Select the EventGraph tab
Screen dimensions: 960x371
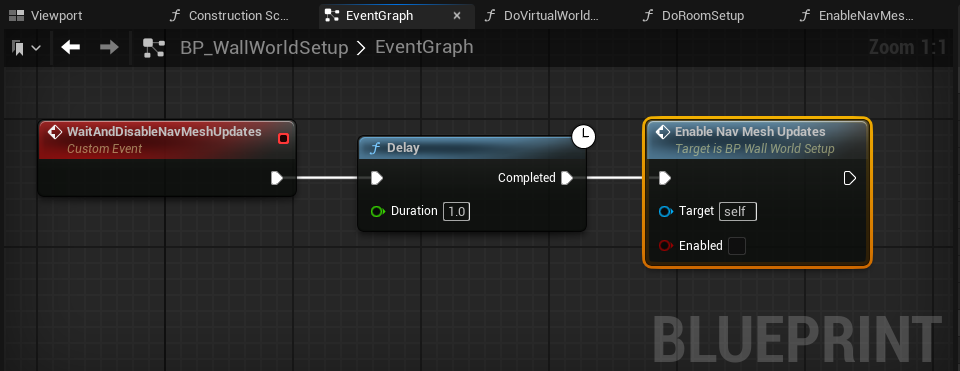[x=397, y=16]
